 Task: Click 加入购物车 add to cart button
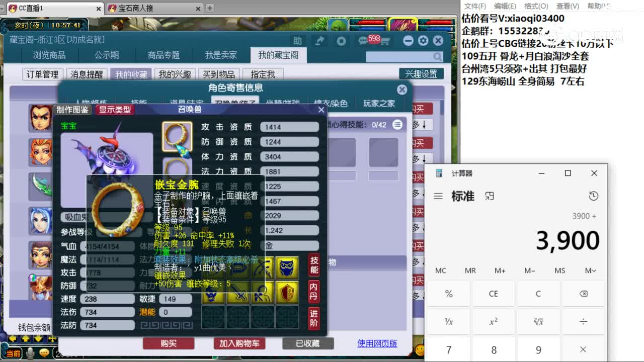(x=239, y=343)
